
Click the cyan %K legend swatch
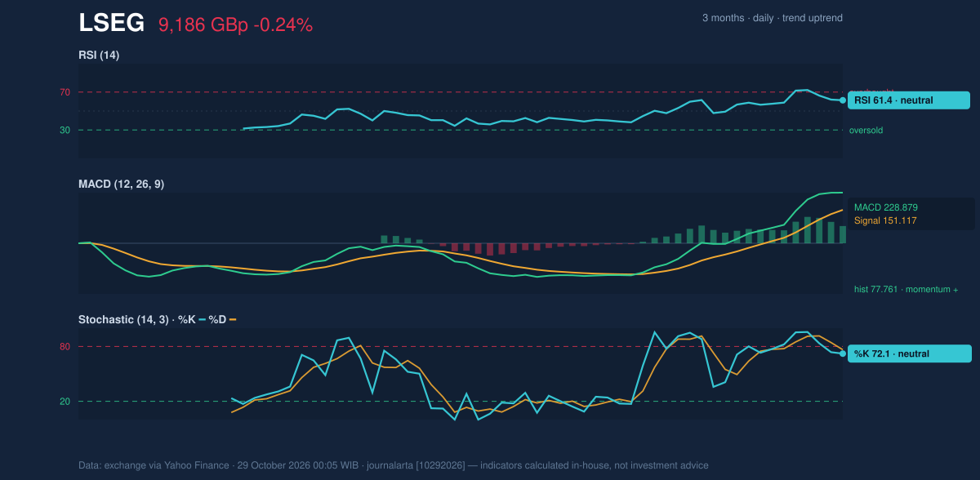[x=202, y=319]
